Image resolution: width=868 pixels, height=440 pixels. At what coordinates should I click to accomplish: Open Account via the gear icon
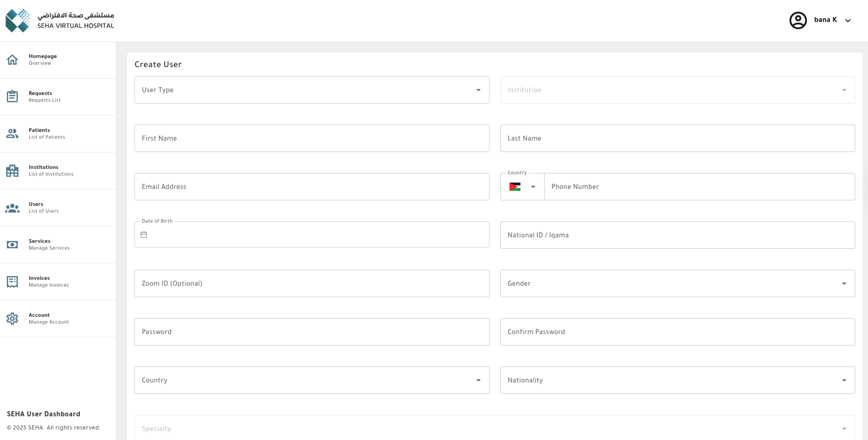click(12, 319)
